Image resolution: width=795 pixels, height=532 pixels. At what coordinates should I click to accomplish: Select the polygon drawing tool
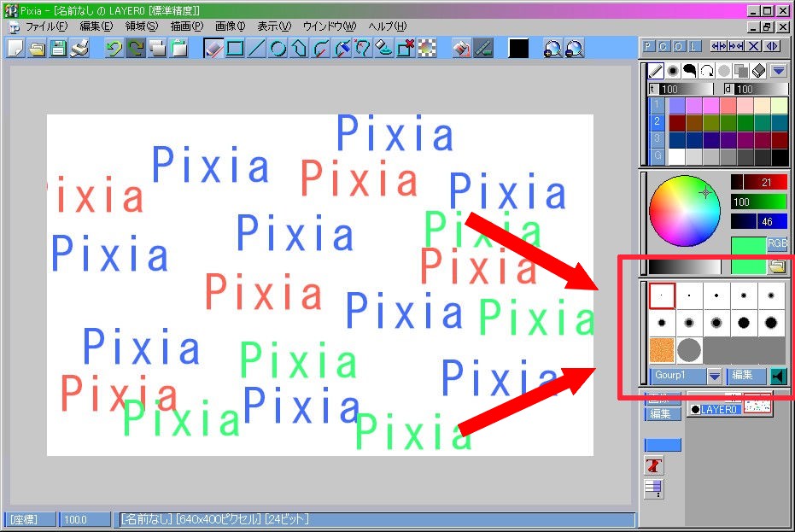[x=299, y=49]
